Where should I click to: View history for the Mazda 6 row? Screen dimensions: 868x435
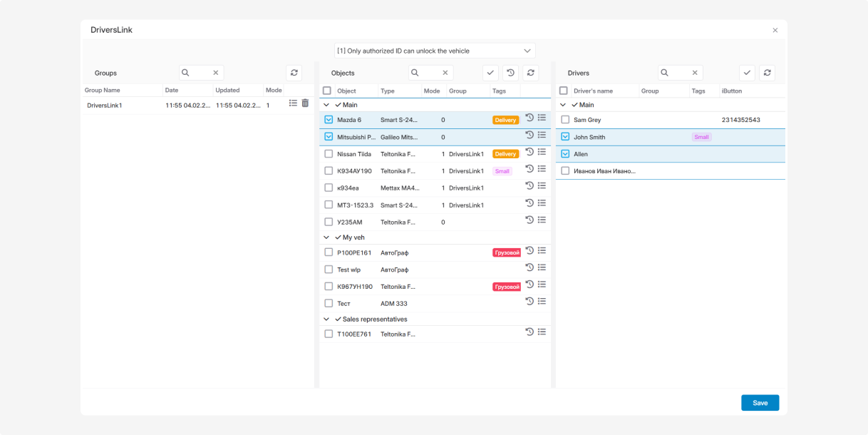click(529, 118)
